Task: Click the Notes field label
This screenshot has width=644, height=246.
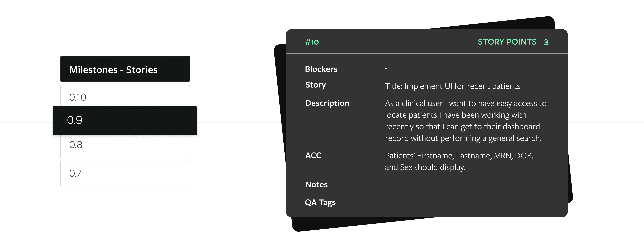Action: coord(316,185)
